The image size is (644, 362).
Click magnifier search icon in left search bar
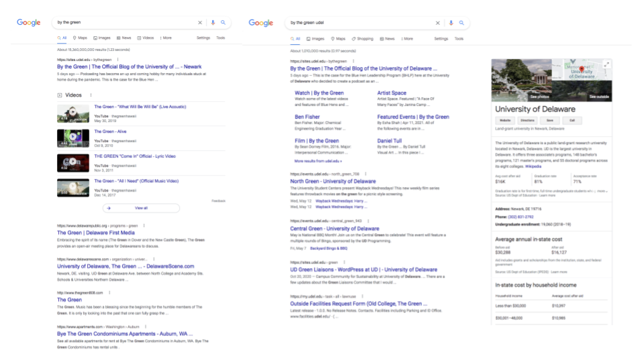[x=223, y=23]
